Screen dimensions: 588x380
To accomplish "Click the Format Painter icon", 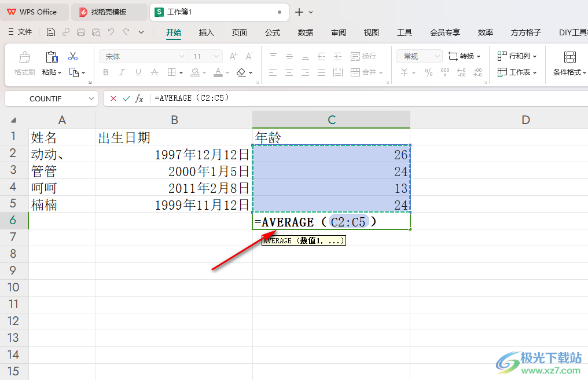I will click(x=25, y=63).
